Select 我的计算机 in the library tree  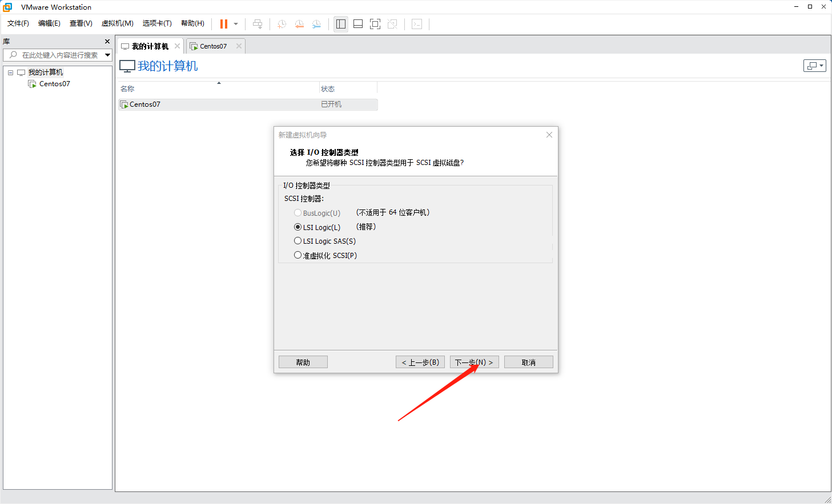tap(46, 72)
